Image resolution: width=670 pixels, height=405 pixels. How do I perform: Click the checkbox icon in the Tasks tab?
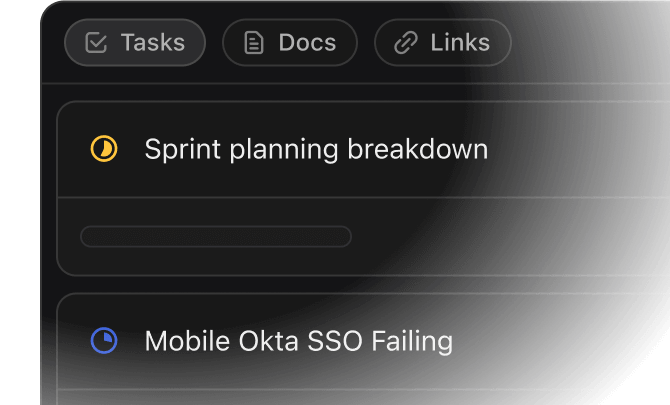(97, 43)
